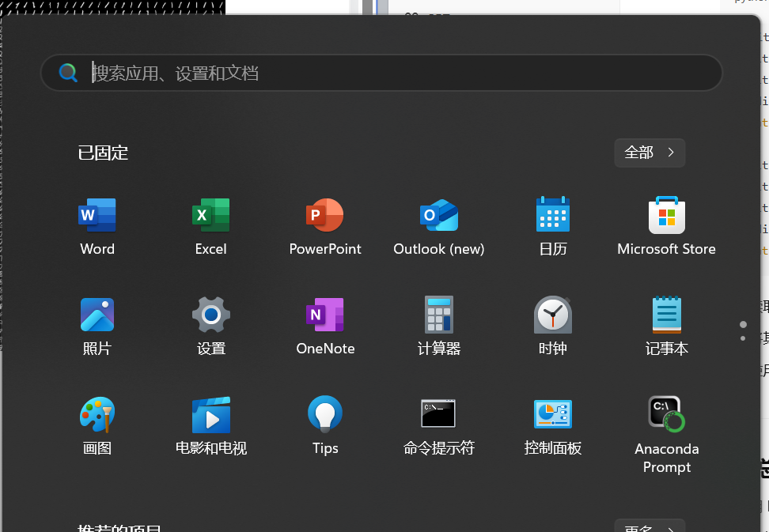
Task: Launch Anaconda Prompt
Action: point(666,434)
